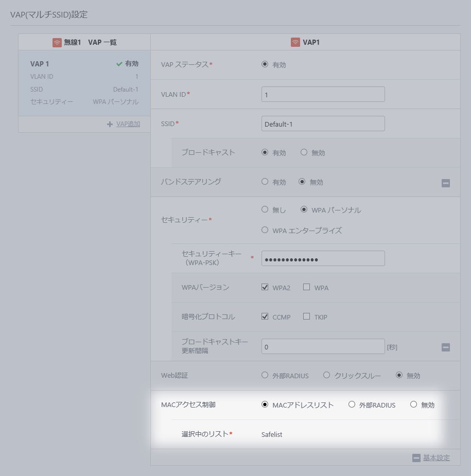Check the WPA version checkbox
Image resolution: width=471 pixels, height=476 pixels.
(307, 287)
